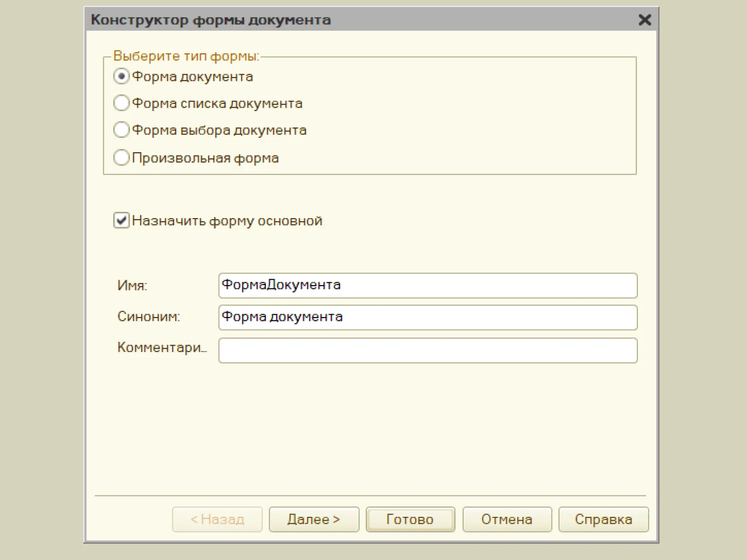
Task: Click the 'Имя' input field
Action: [x=427, y=286]
